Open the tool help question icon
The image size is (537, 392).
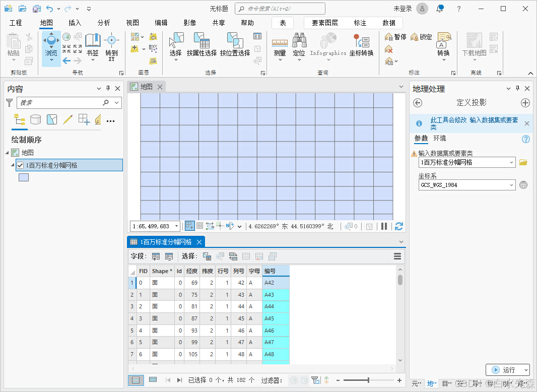pyautogui.click(x=526, y=139)
